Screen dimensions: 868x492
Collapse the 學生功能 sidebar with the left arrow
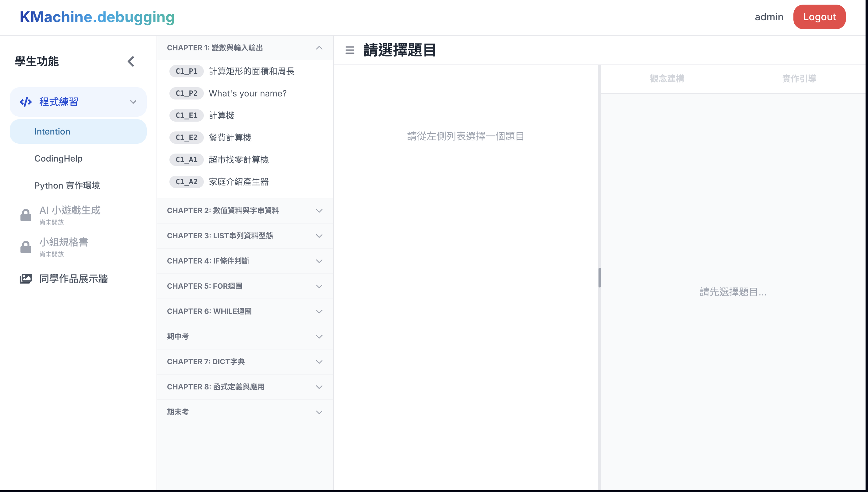131,61
